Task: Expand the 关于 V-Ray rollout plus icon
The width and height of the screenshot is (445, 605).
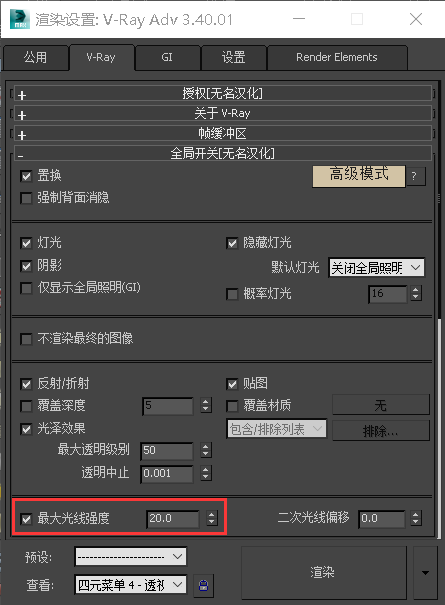Action: pyautogui.click(x=22, y=115)
